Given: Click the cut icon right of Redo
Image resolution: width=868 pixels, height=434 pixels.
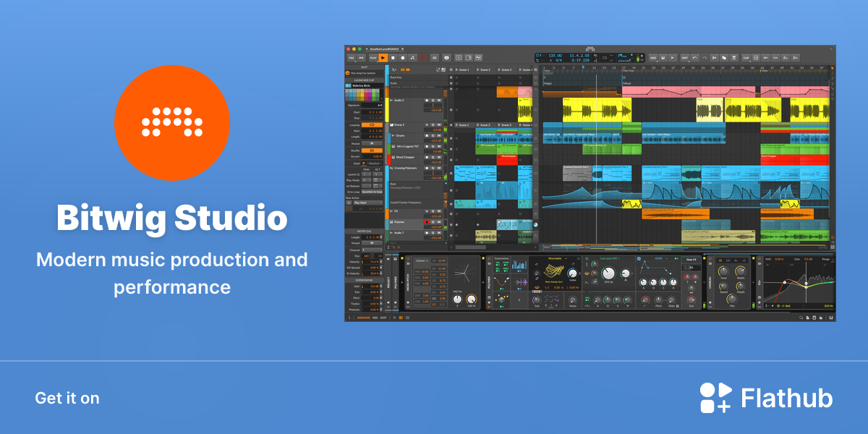Looking at the screenshot, I should point(714,58).
